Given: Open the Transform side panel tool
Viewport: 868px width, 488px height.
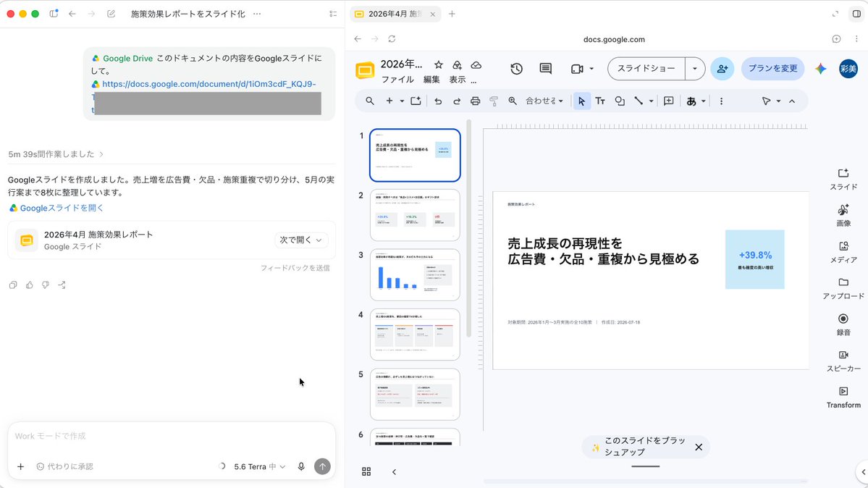Looking at the screenshot, I should (x=843, y=397).
